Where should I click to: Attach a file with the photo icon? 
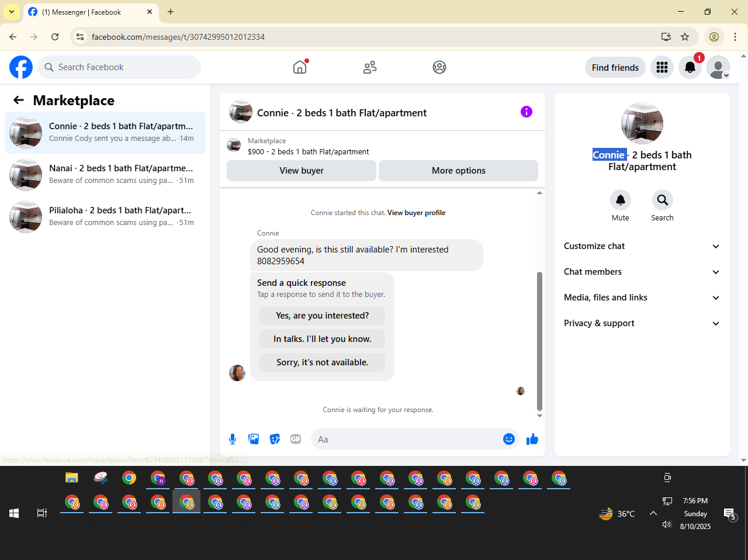click(x=254, y=439)
